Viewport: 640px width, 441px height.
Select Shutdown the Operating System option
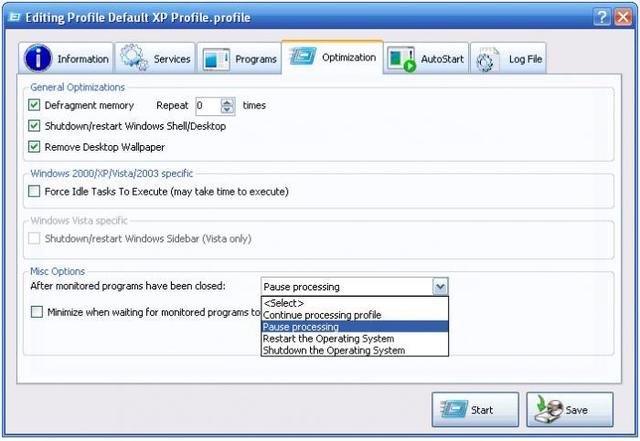tap(354, 350)
